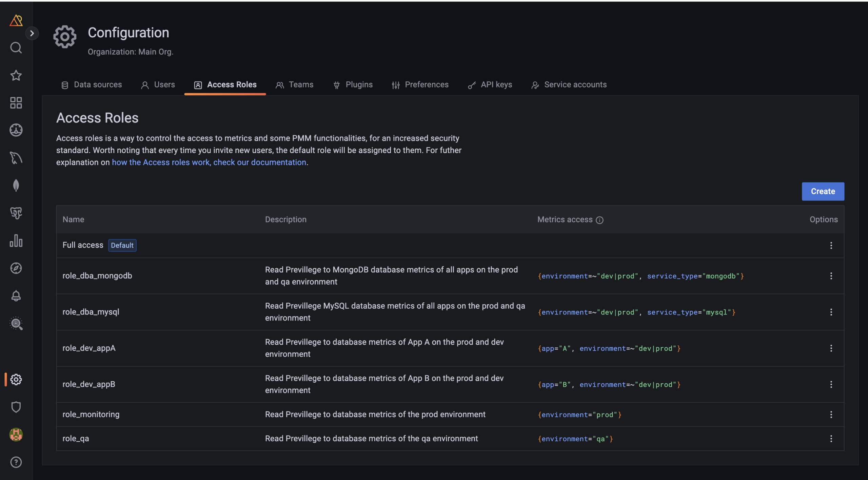This screenshot has width=868, height=480.
Task: Open the Help question mark icon
Action: tap(16, 462)
